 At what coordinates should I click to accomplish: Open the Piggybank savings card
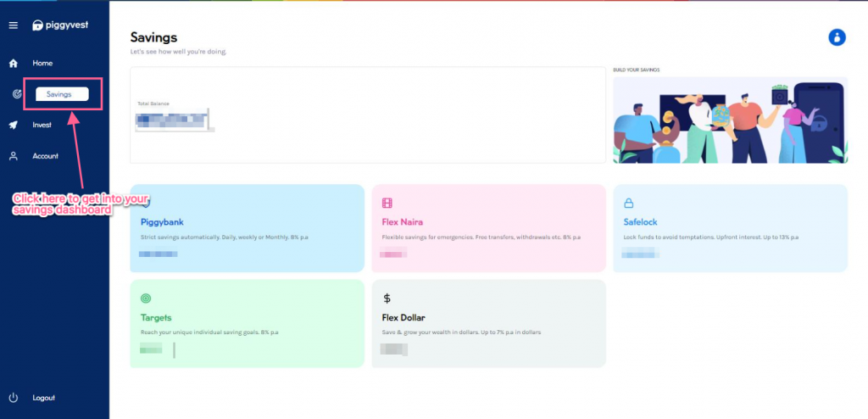(x=247, y=228)
